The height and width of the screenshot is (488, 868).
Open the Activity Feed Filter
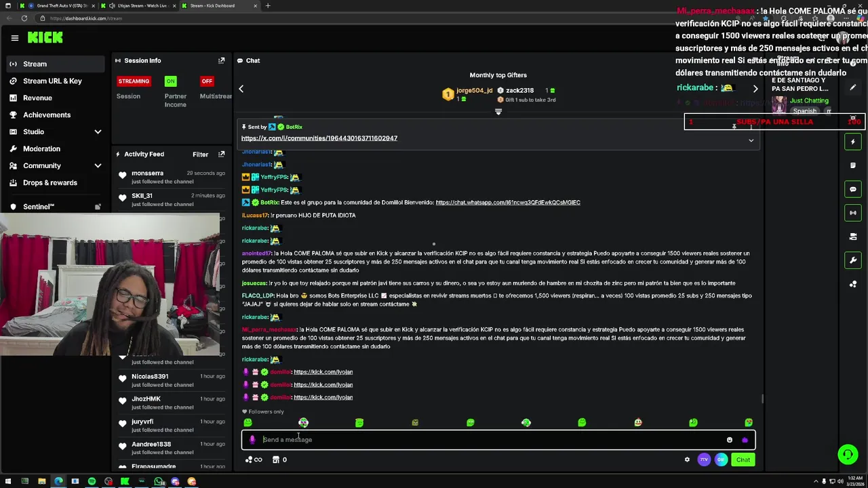point(200,154)
